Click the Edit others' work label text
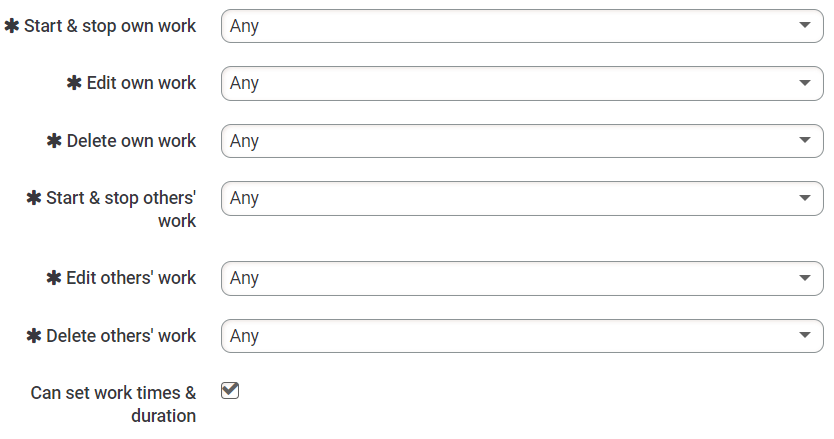This screenshot has height=439, width=834. [131, 278]
